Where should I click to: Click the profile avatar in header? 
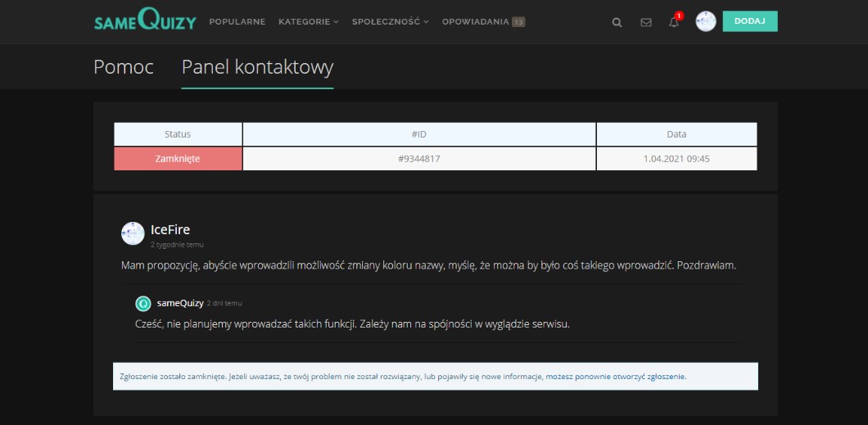[x=706, y=22]
